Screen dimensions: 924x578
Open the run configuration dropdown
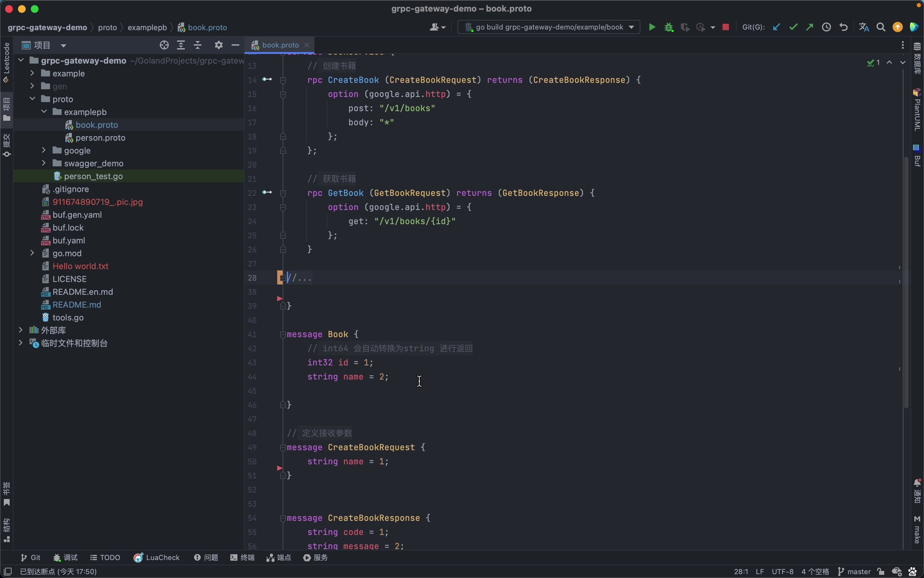click(549, 27)
